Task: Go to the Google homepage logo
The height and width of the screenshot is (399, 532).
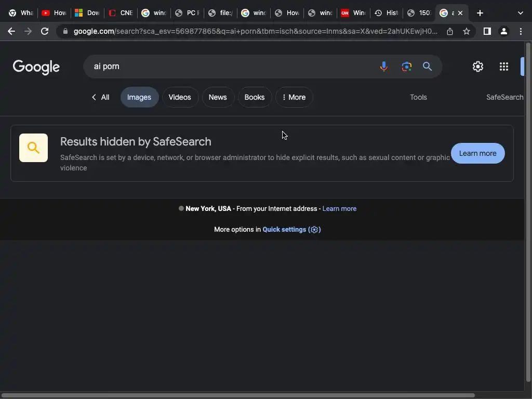Action: [x=36, y=67]
